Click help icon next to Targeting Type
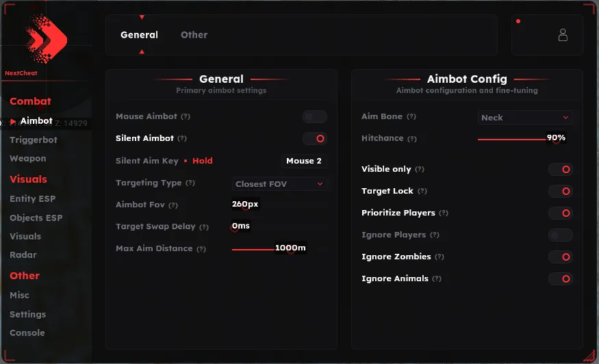 coord(190,183)
